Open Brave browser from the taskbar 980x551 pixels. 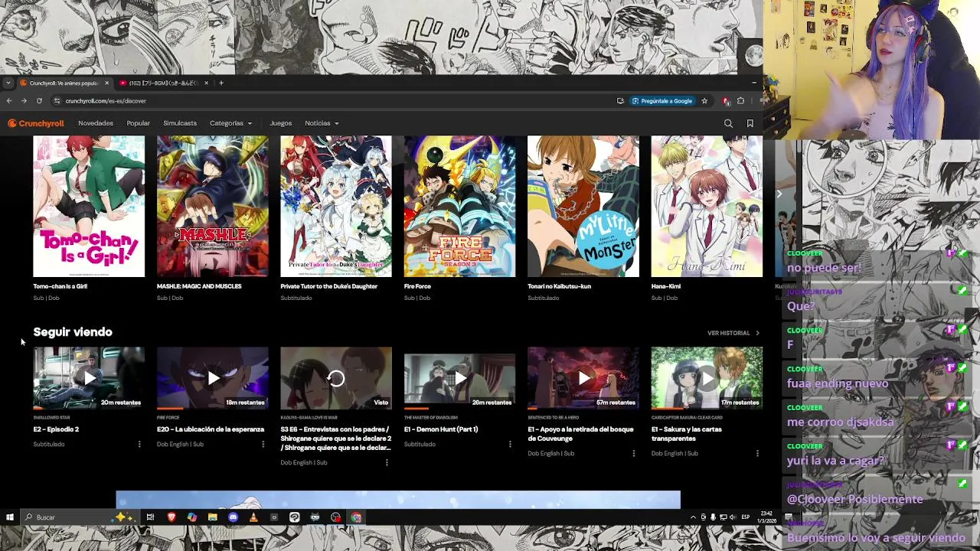(x=171, y=517)
